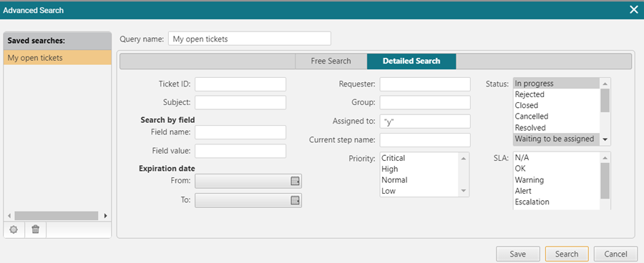The image size is (644, 263).
Task: Select High in Priority list
Action: tap(419, 169)
